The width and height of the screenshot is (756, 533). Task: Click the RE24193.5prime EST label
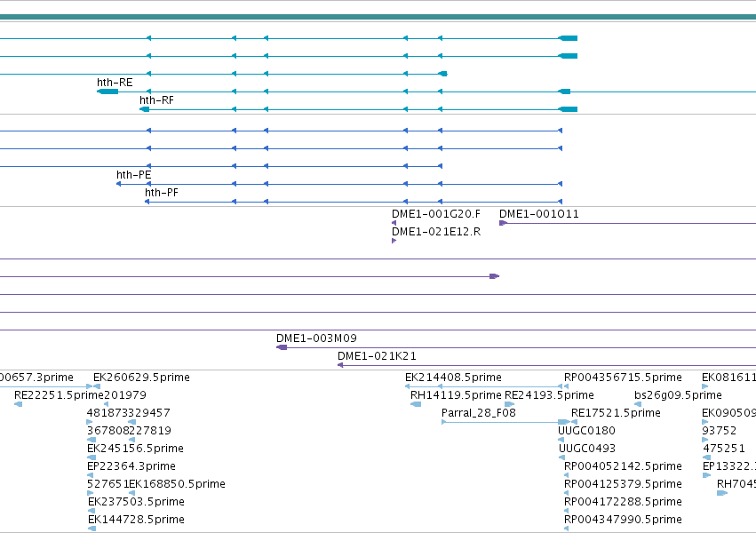[x=549, y=395]
